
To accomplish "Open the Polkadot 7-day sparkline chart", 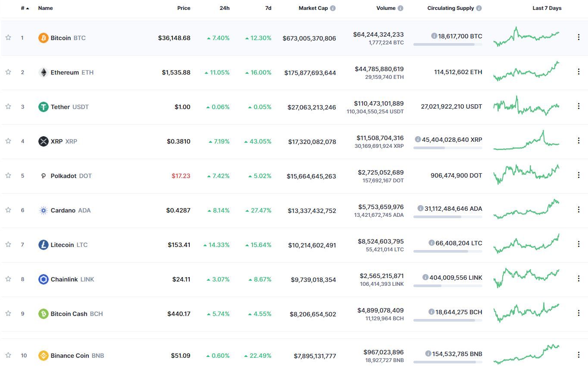I will point(526,175).
